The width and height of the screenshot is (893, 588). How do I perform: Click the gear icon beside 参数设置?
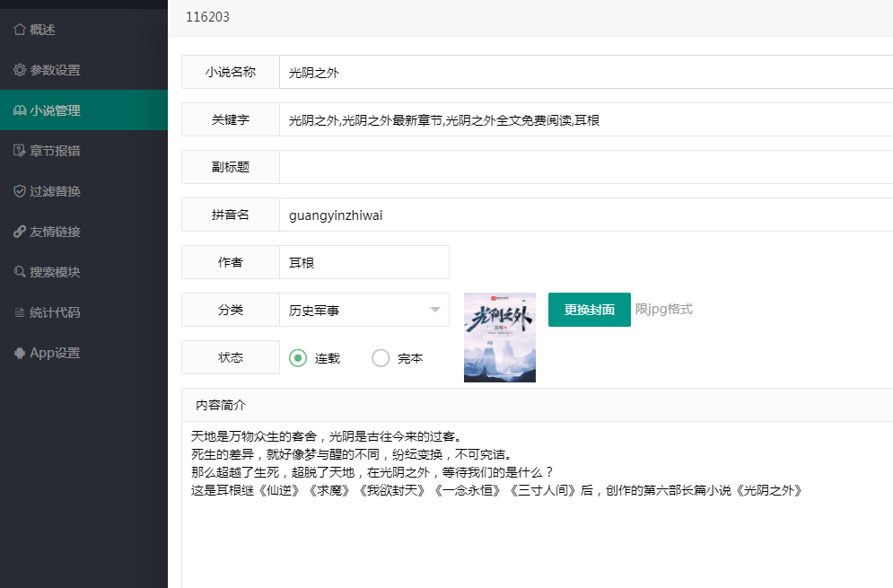click(x=20, y=70)
